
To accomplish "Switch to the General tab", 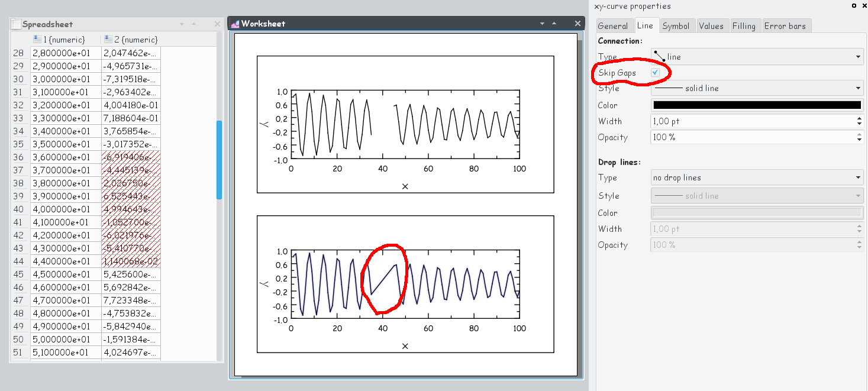I will tap(612, 26).
